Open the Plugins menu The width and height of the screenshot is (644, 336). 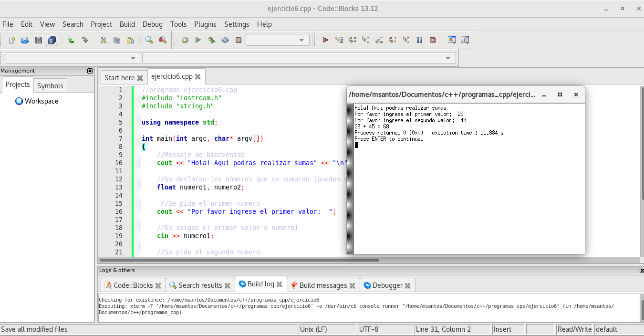coord(205,24)
